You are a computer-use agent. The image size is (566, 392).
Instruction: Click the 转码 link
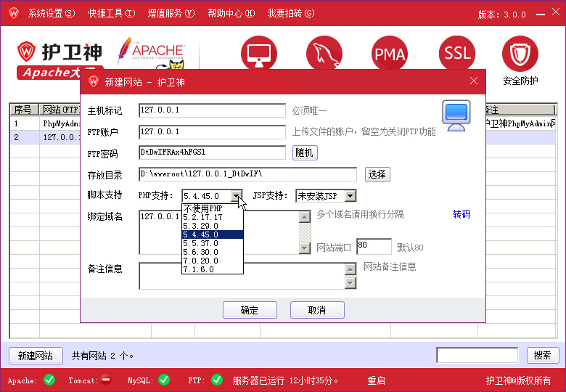click(x=462, y=214)
